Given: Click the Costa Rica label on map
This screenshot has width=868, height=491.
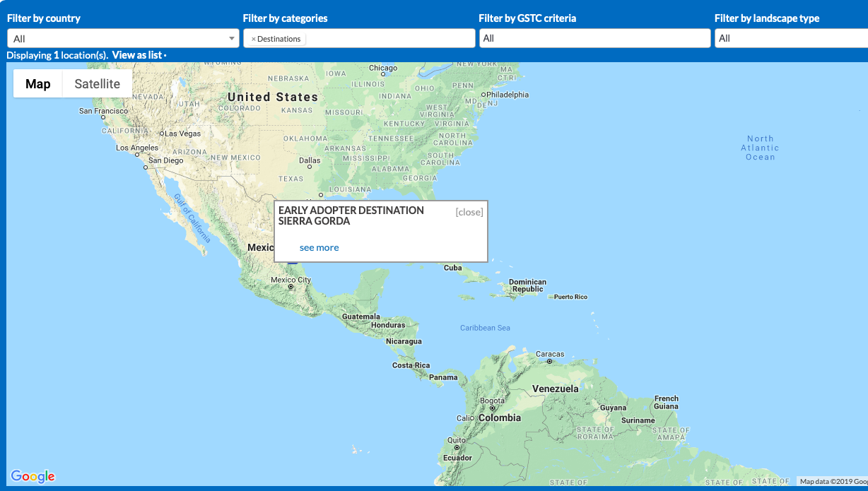Looking at the screenshot, I should point(411,365).
